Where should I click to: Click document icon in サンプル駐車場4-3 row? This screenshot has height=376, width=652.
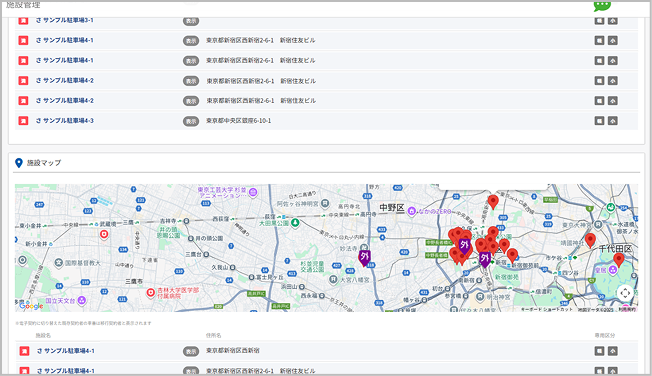[599, 121]
